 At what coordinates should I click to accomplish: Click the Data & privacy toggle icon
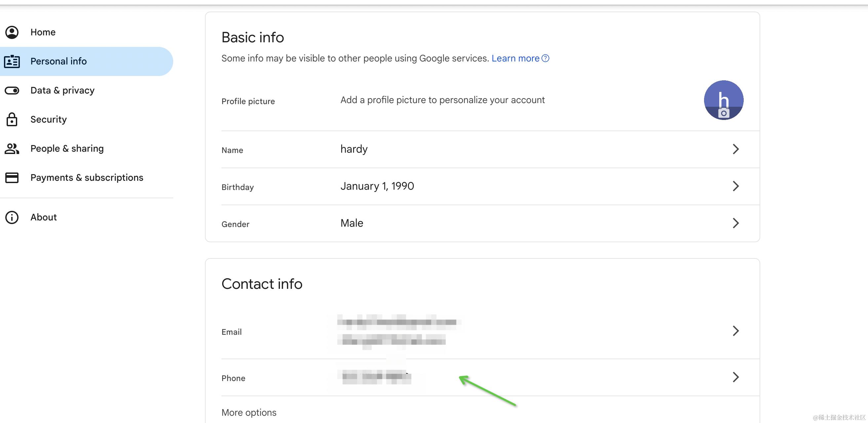click(x=12, y=91)
